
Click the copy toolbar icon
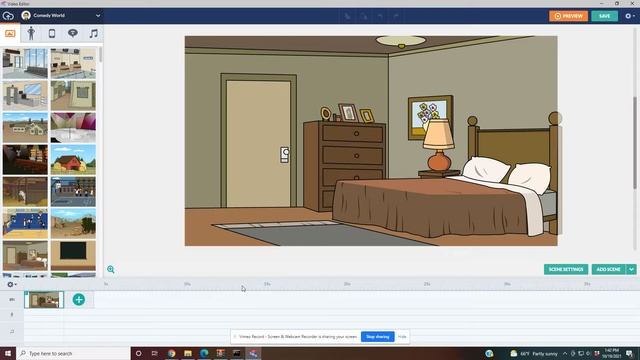coord(363,16)
